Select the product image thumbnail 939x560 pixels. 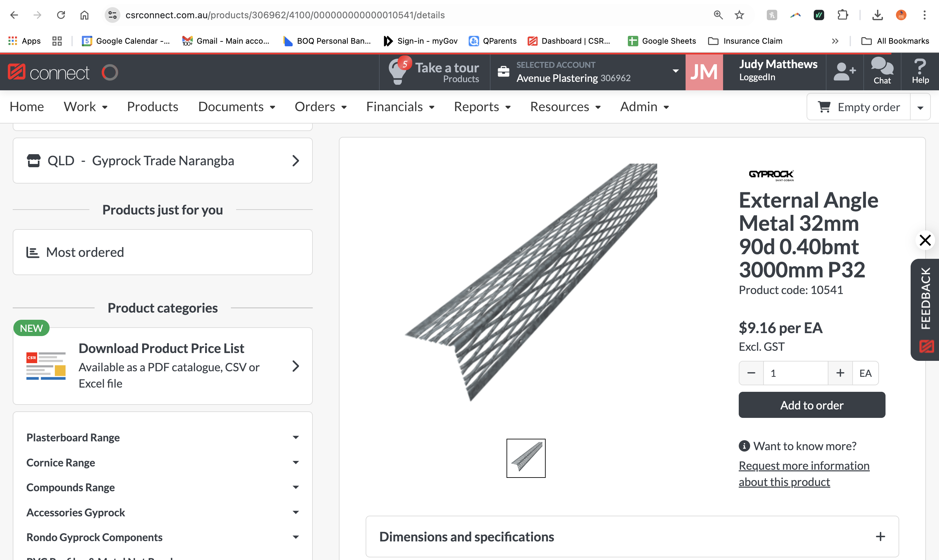click(x=526, y=458)
